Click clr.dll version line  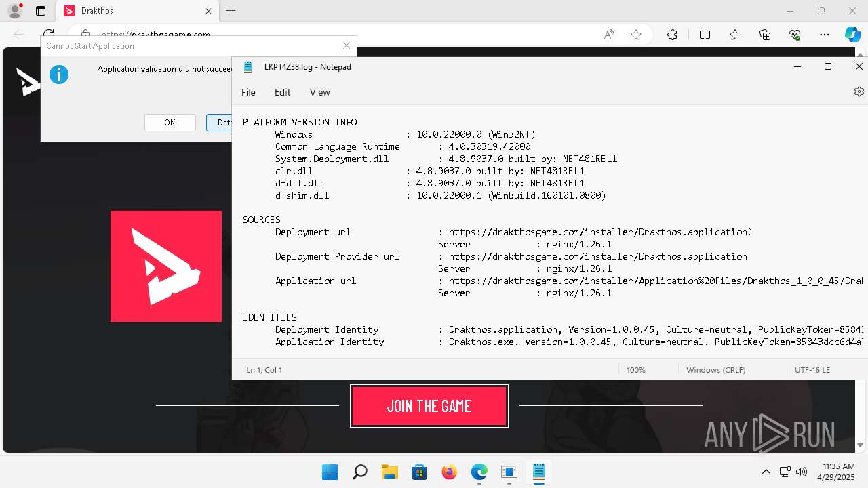point(430,171)
